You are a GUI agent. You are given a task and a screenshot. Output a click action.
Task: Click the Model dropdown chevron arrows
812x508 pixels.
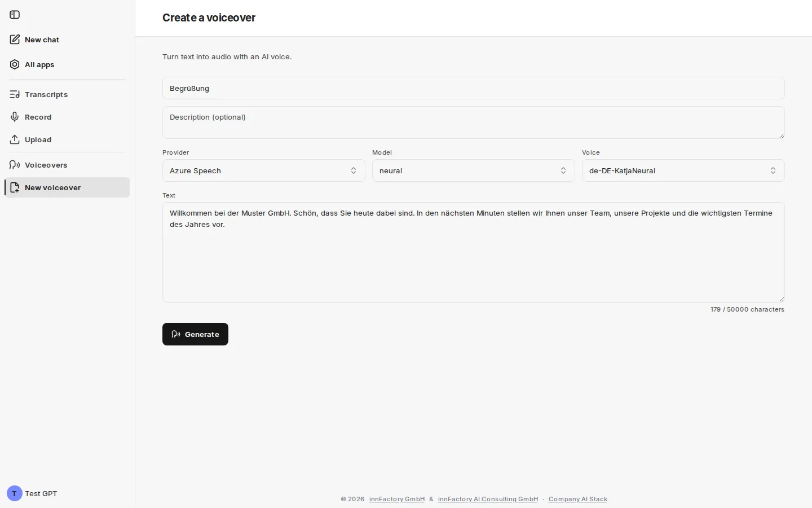coord(563,170)
